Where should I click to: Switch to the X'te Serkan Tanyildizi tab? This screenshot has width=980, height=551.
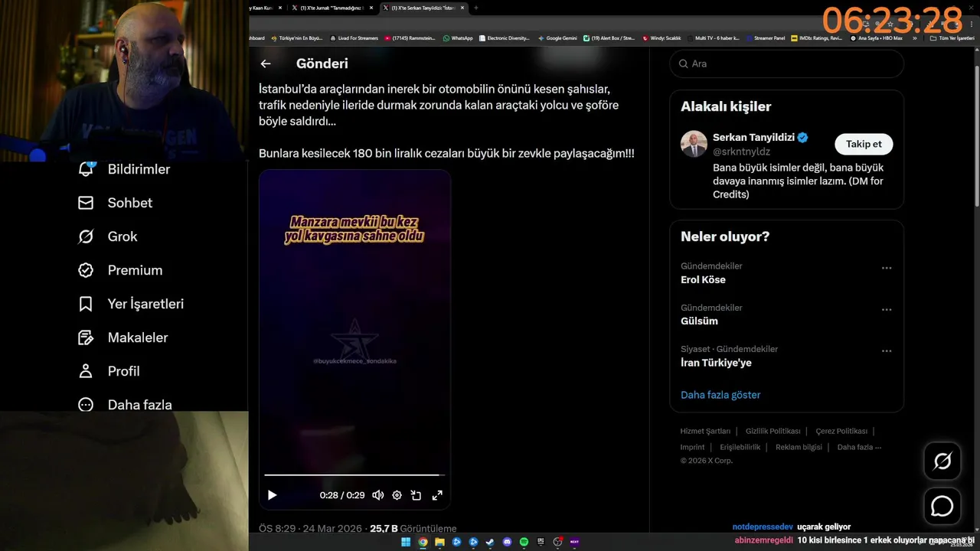coord(425,8)
